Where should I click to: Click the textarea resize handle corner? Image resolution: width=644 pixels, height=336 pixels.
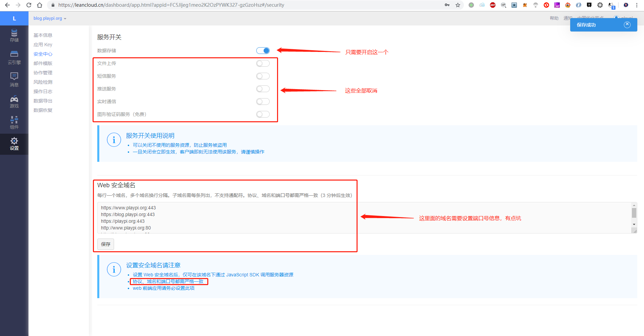pos(634,230)
